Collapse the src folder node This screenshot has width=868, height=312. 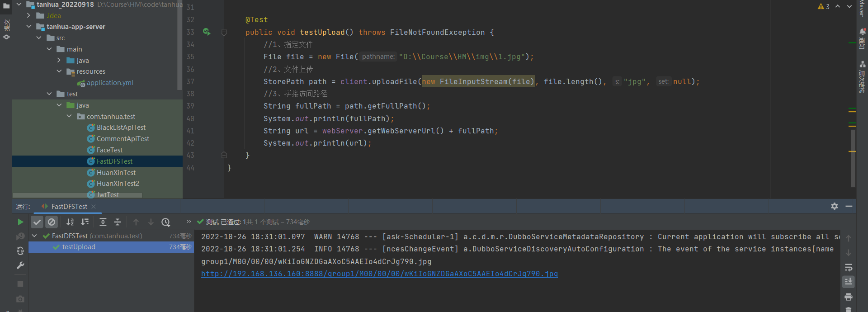(x=39, y=38)
